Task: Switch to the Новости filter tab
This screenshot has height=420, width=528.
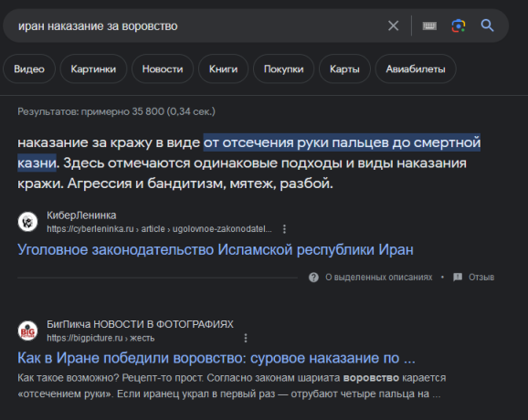Action: pyautogui.click(x=163, y=69)
